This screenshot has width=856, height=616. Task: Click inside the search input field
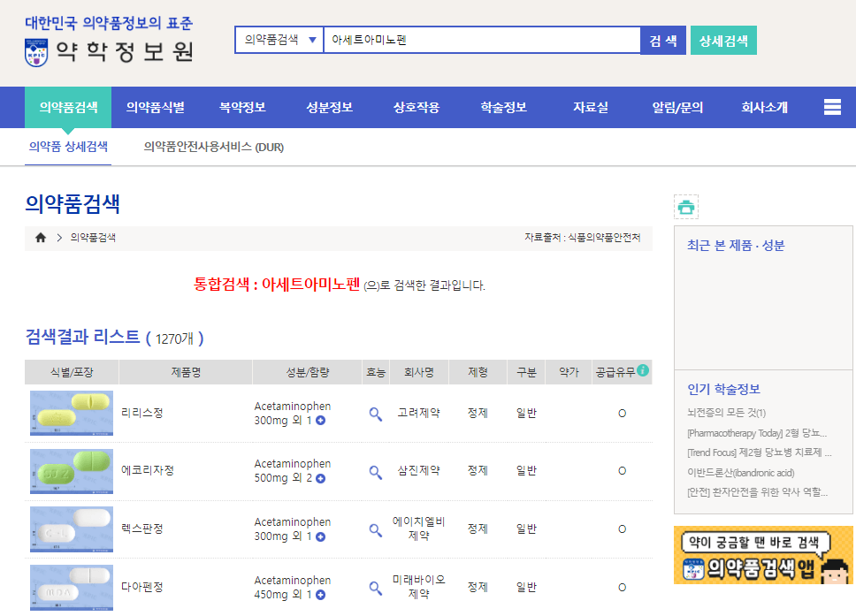point(482,39)
